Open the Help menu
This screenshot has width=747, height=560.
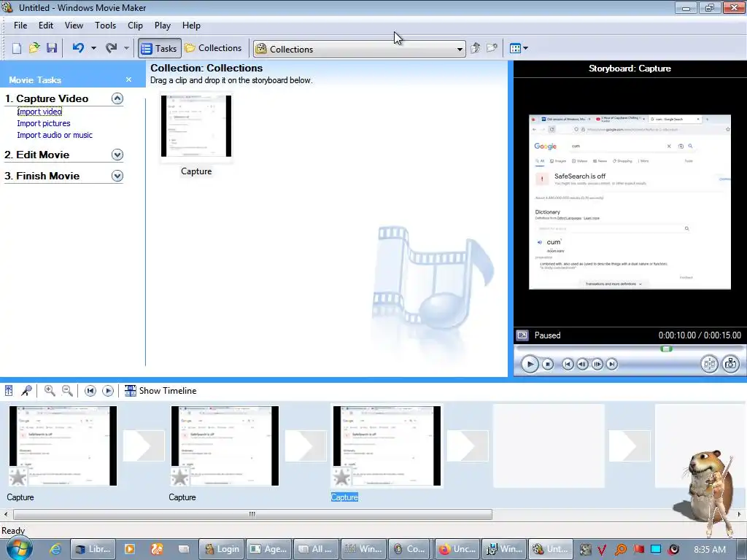(x=192, y=26)
